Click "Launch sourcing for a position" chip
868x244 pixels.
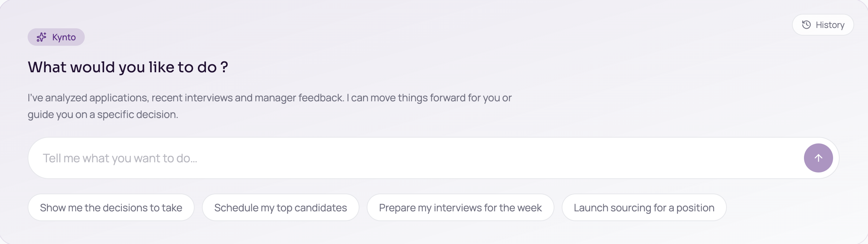click(644, 207)
